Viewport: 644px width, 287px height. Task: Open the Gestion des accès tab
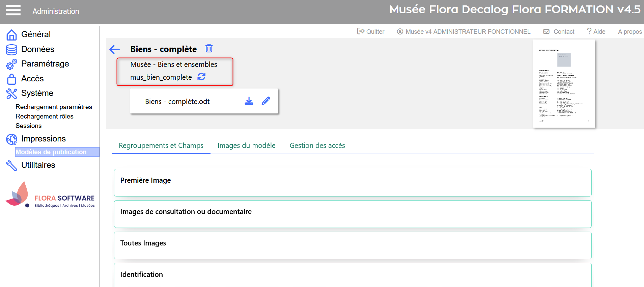(x=317, y=146)
